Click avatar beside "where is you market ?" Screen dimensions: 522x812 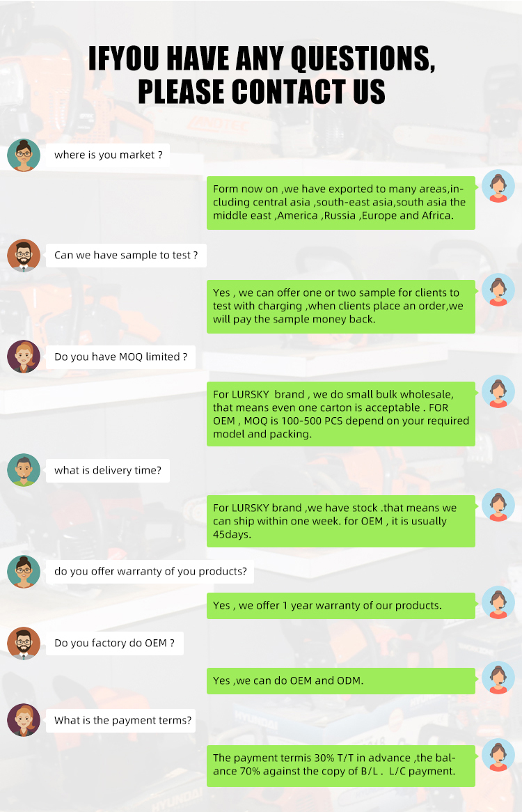[x=24, y=155]
